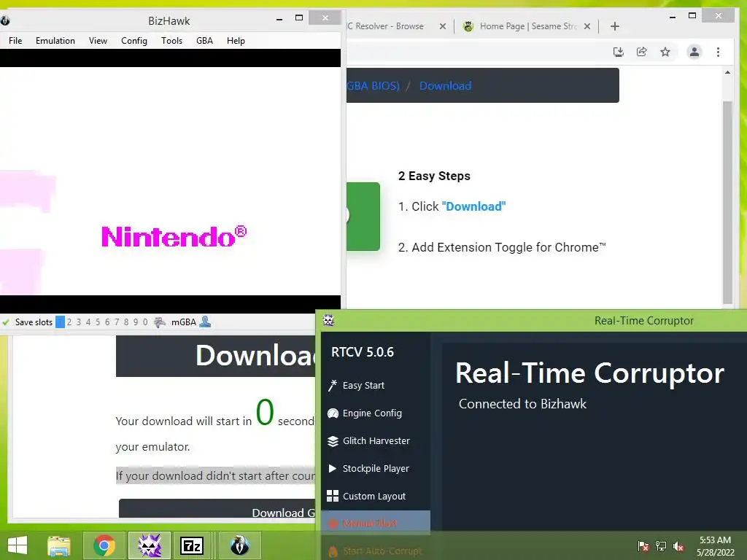Click the "If your download didn't start" text
747x560 pixels.
[215, 475]
